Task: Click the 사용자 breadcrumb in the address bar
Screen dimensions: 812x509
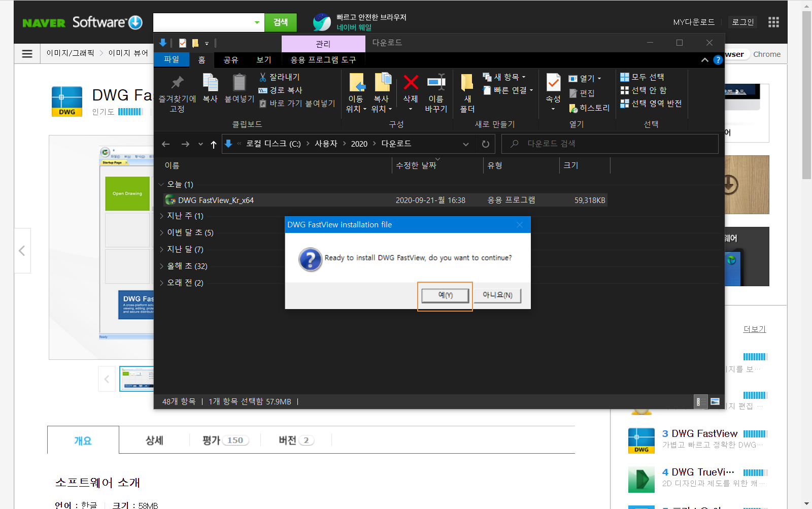Action: coord(326,144)
